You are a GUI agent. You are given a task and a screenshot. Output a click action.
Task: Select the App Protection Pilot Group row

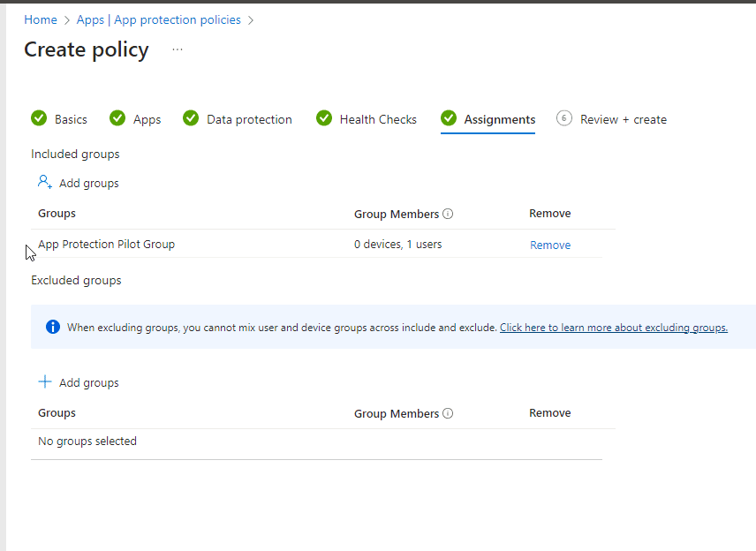pyautogui.click(x=106, y=245)
